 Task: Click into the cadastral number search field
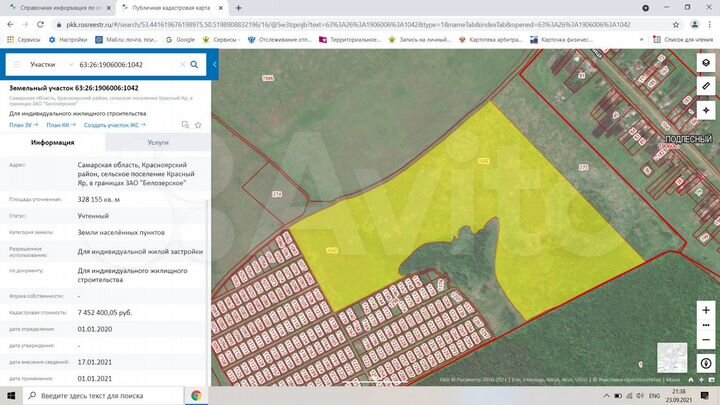point(125,64)
